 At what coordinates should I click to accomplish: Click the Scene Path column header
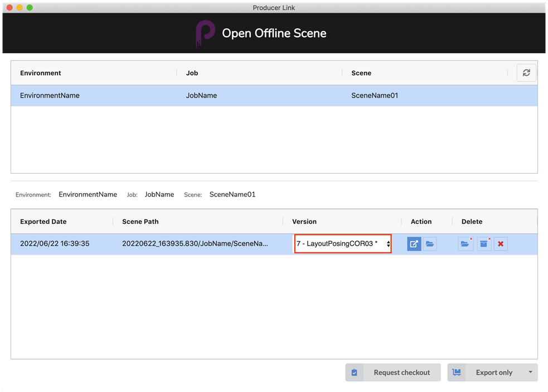(x=140, y=222)
